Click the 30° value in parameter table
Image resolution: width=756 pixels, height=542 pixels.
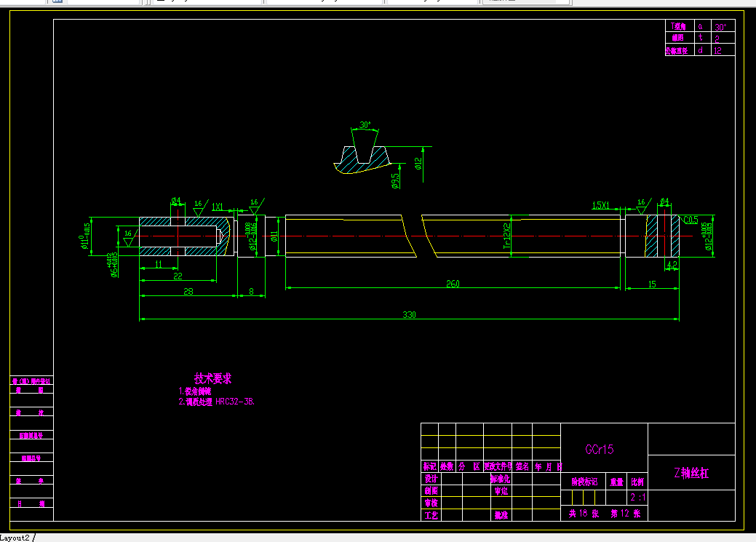click(x=720, y=27)
